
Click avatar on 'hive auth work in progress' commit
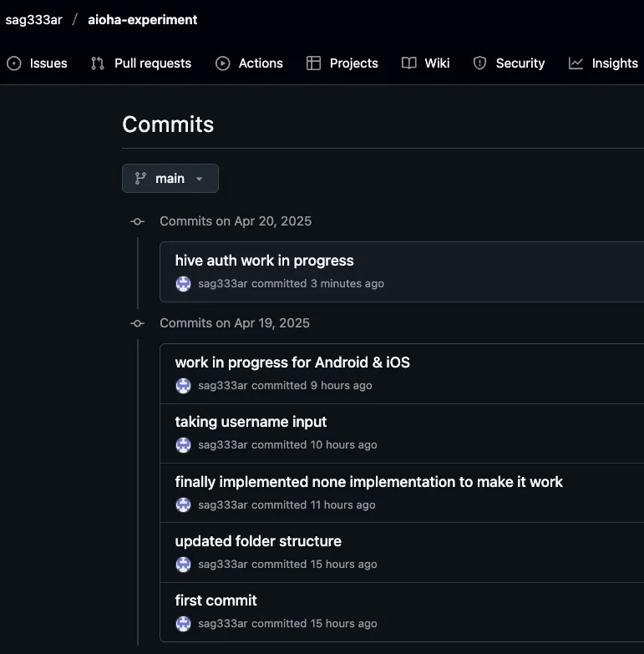(183, 284)
